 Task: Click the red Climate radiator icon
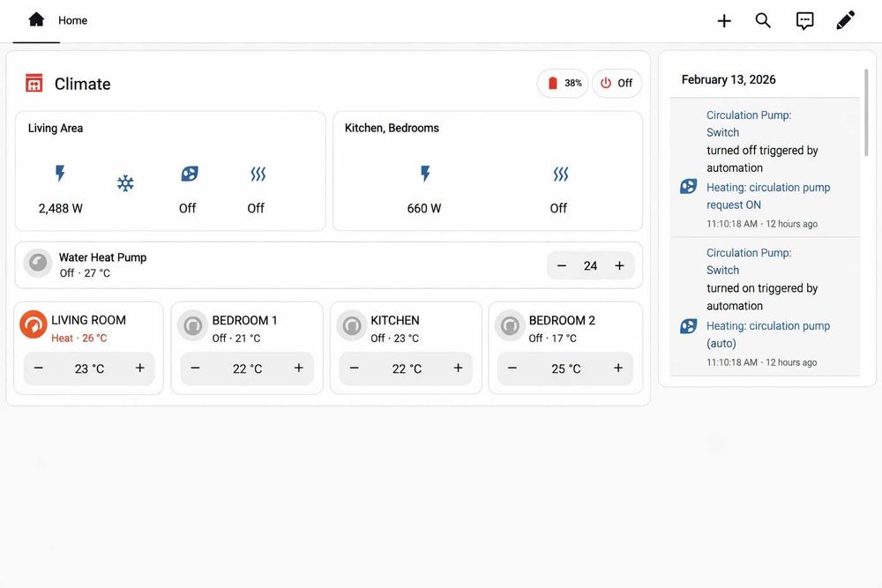pos(34,83)
